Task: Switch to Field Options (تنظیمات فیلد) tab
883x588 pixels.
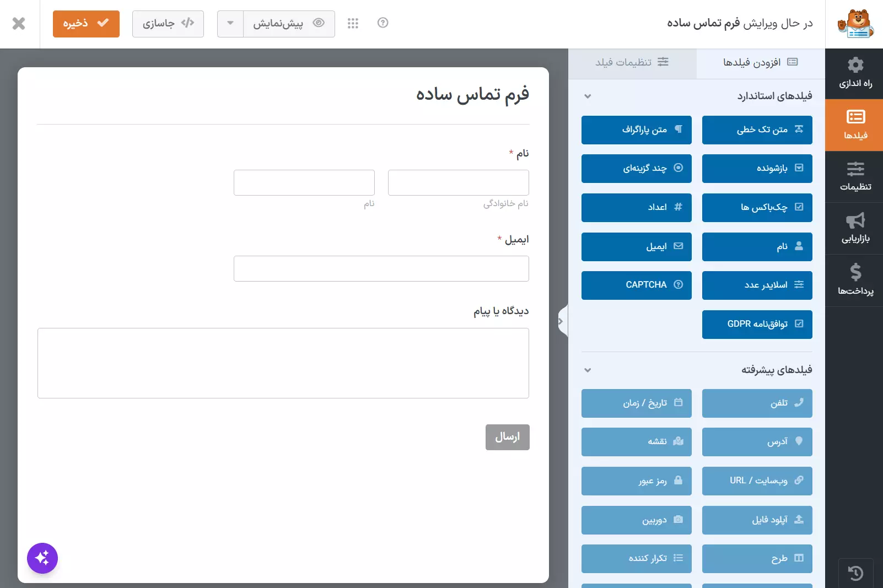Action: [x=632, y=62]
